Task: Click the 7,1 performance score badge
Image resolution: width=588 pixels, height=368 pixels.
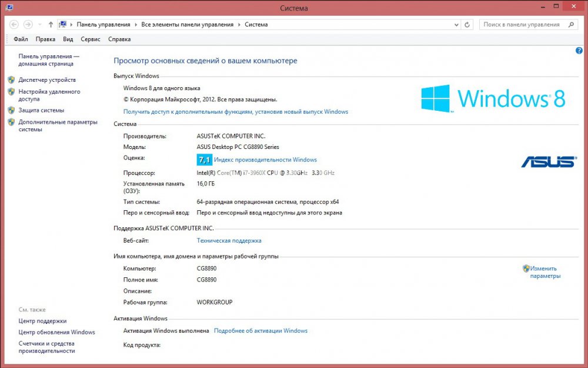Action: pyautogui.click(x=204, y=160)
